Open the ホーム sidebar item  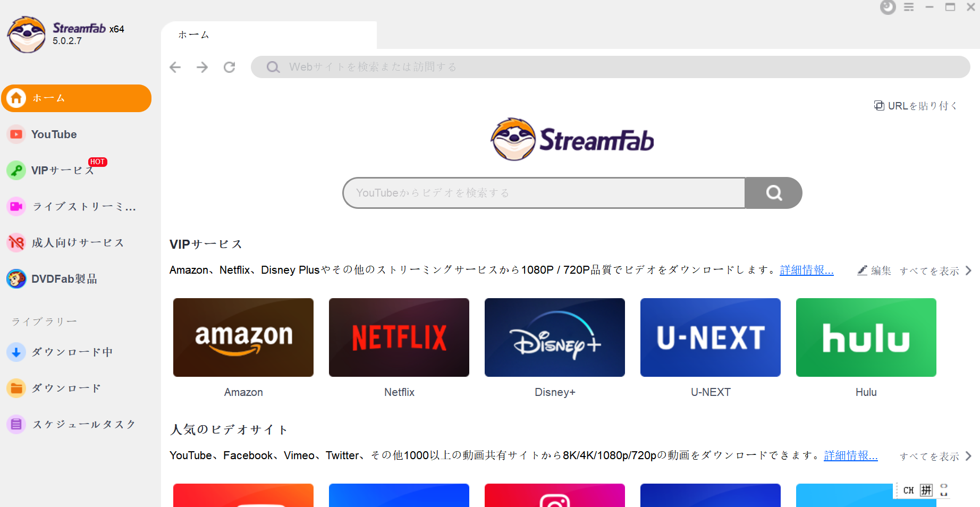pyautogui.click(x=77, y=98)
